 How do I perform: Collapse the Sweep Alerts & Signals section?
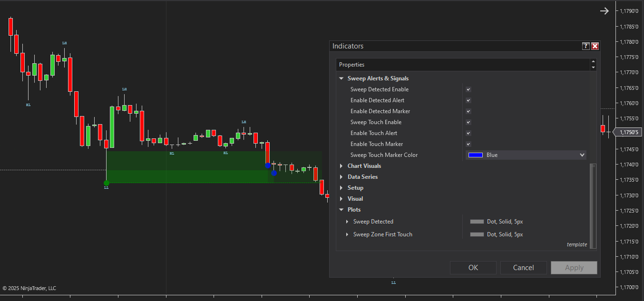(342, 78)
